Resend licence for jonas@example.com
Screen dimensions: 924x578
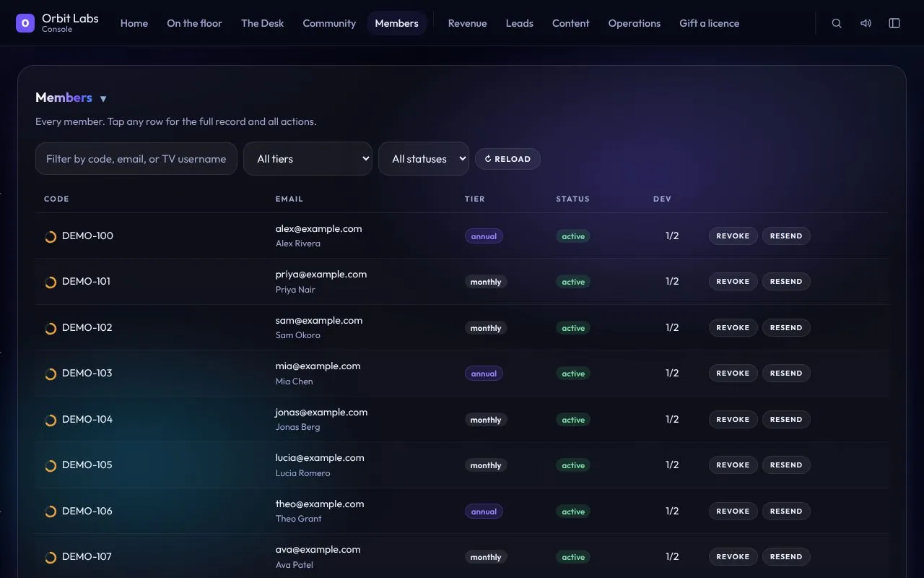tap(786, 419)
